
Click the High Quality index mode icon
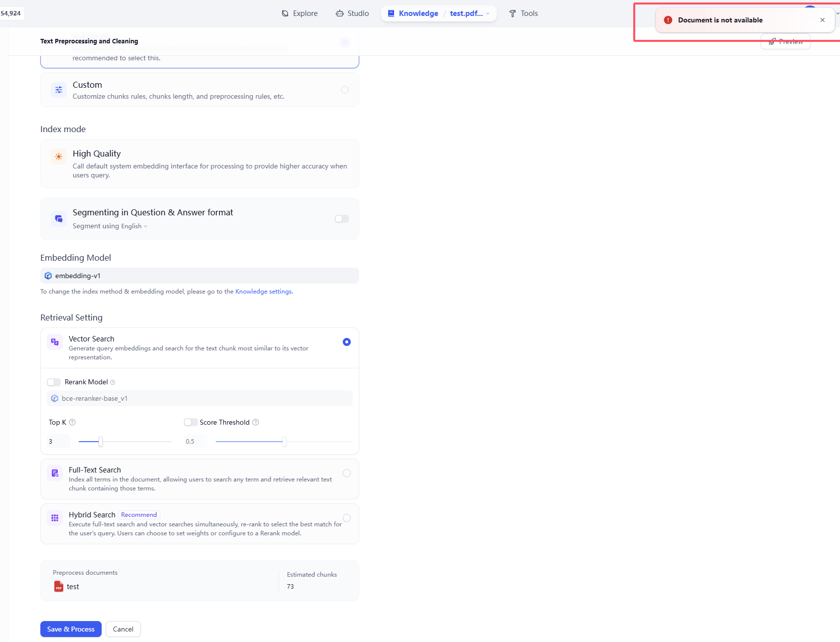[59, 157]
